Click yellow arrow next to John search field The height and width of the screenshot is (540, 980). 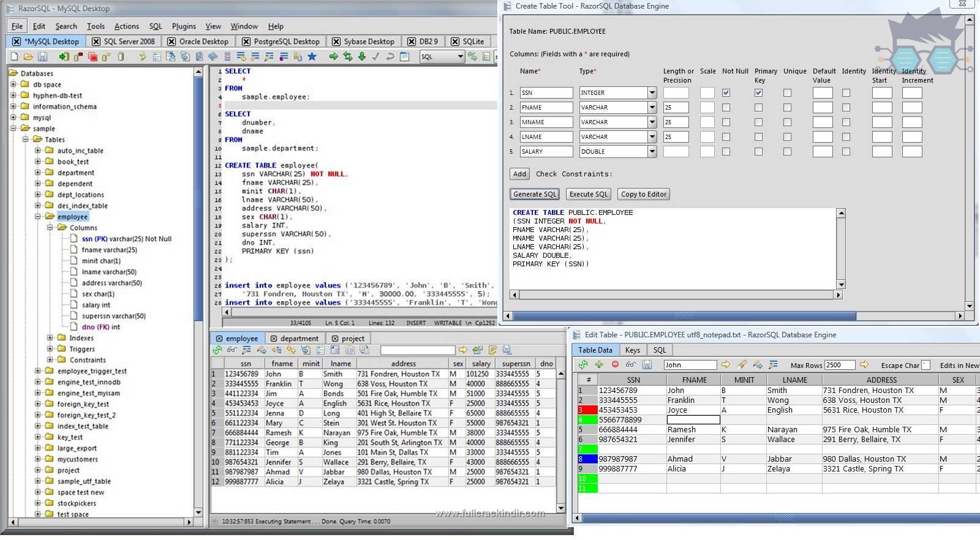726,364
